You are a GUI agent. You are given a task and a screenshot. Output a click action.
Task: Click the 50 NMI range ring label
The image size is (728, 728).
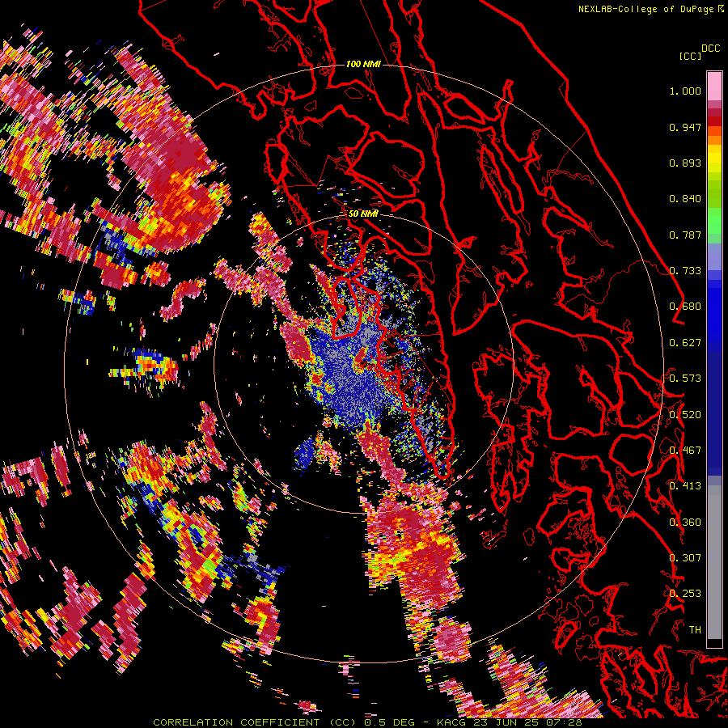363,214
